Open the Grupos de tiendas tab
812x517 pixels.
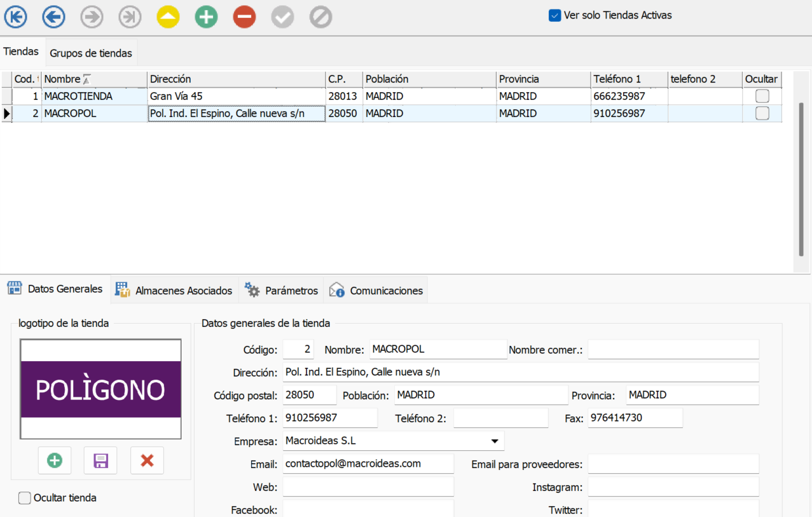pyautogui.click(x=91, y=53)
